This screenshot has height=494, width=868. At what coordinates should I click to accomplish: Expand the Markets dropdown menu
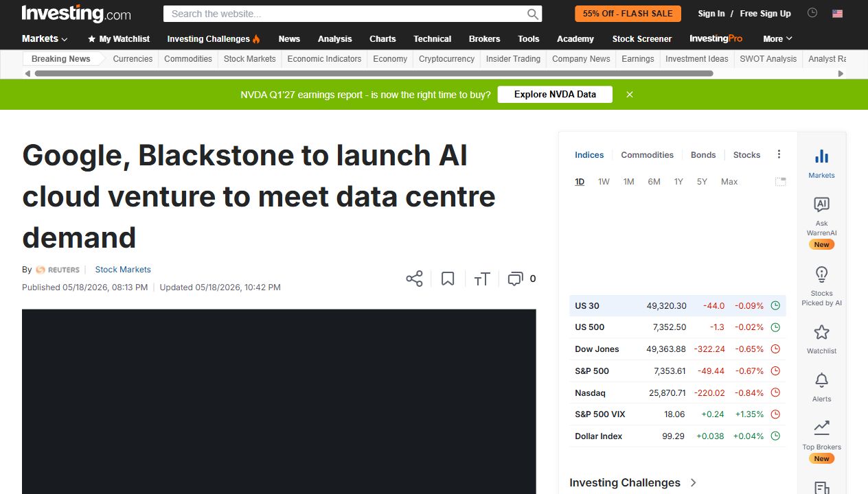(45, 38)
